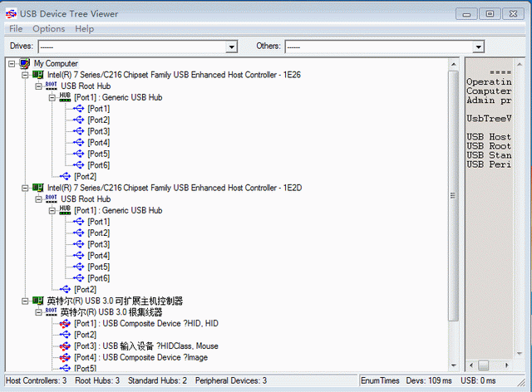Open the Help menu
Screen dimensions: 532x392
(85, 29)
